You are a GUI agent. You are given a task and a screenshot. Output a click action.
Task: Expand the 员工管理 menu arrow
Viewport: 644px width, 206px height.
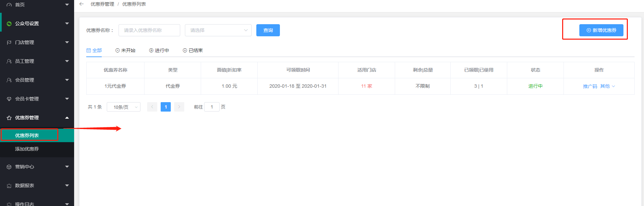point(67,61)
